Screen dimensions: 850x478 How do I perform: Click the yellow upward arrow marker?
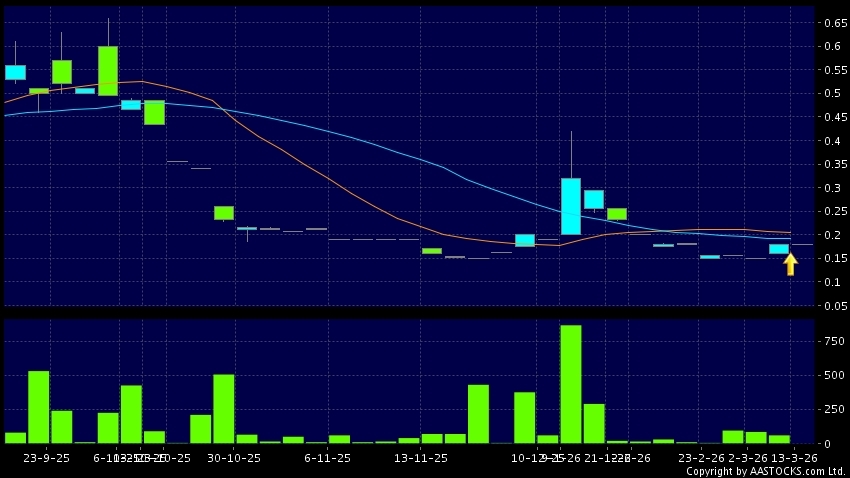coord(790,264)
